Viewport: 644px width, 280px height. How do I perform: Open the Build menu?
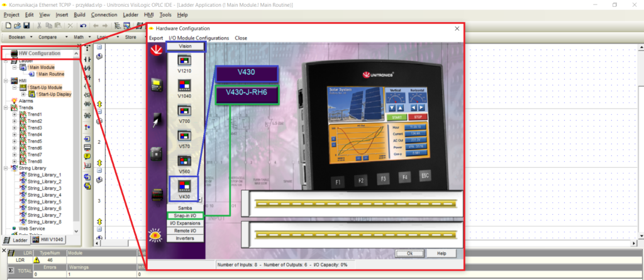(79, 15)
